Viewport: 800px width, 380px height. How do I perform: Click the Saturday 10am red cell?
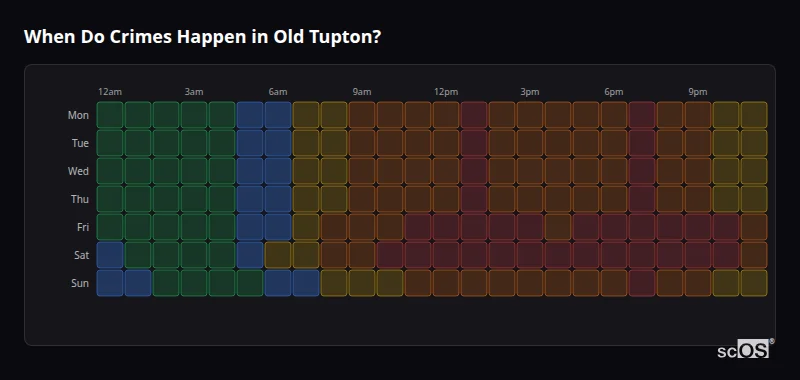390,255
